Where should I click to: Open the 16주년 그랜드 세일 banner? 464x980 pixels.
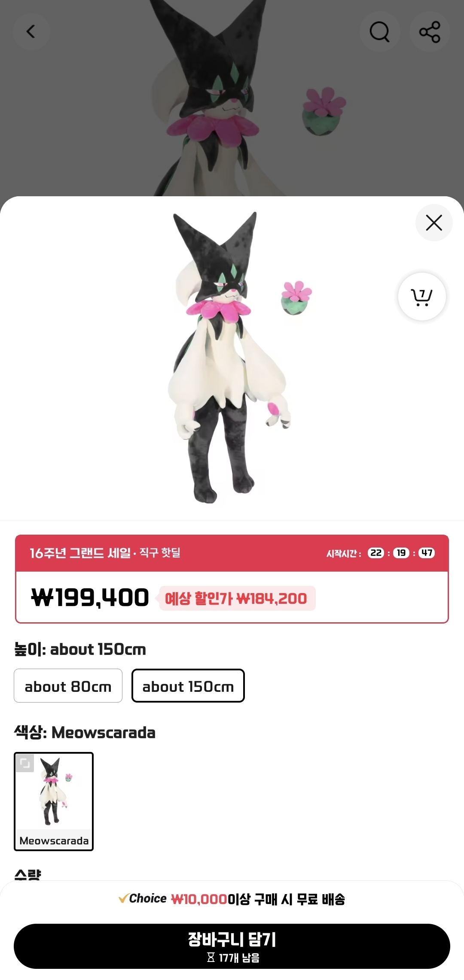click(105, 553)
